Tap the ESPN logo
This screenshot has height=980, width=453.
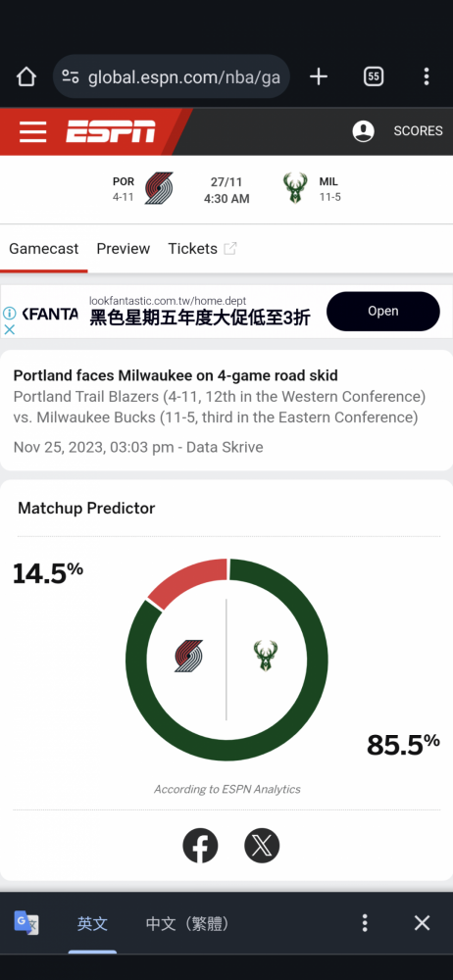tap(111, 131)
